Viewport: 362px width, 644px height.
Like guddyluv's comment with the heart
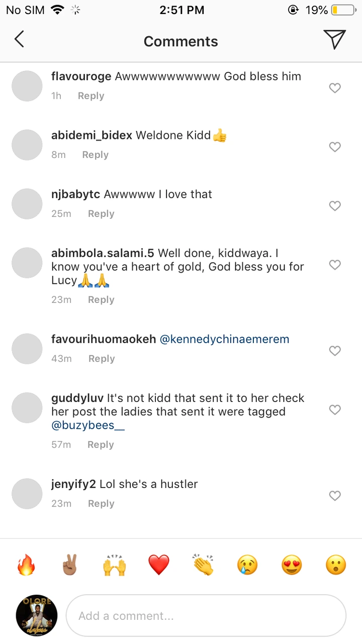click(x=335, y=410)
